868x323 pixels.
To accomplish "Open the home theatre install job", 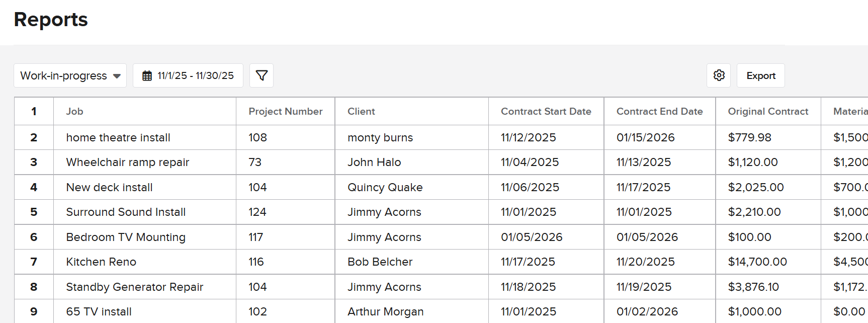I will click(x=118, y=137).
